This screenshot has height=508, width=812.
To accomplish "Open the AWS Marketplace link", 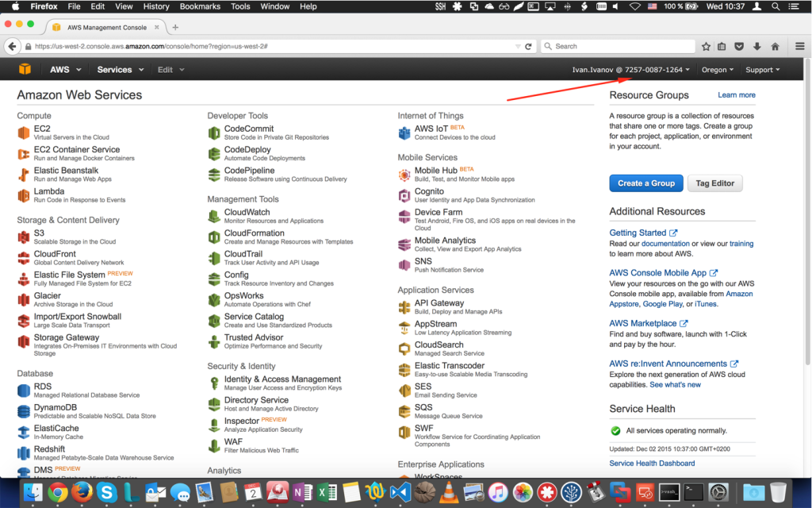I will (x=649, y=324).
